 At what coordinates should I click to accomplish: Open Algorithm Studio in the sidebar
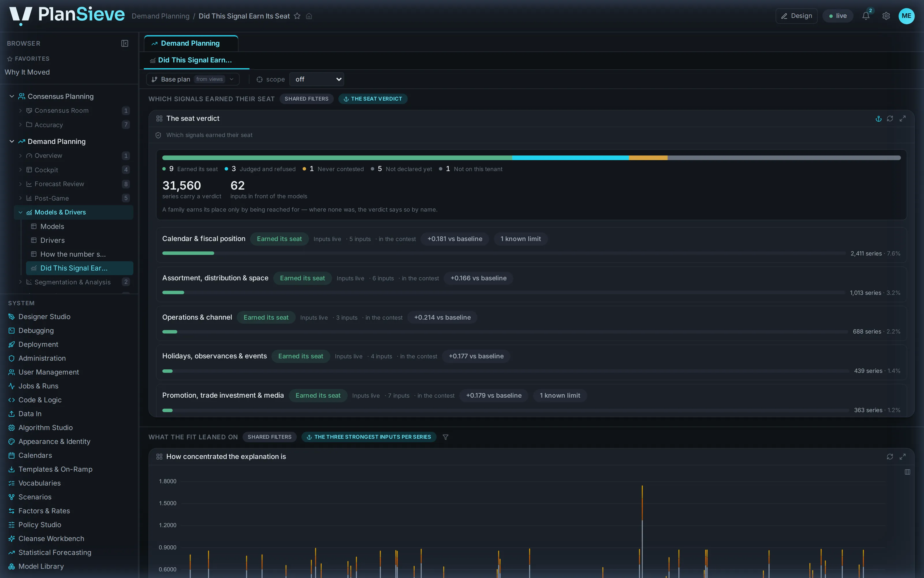[x=45, y=427]
